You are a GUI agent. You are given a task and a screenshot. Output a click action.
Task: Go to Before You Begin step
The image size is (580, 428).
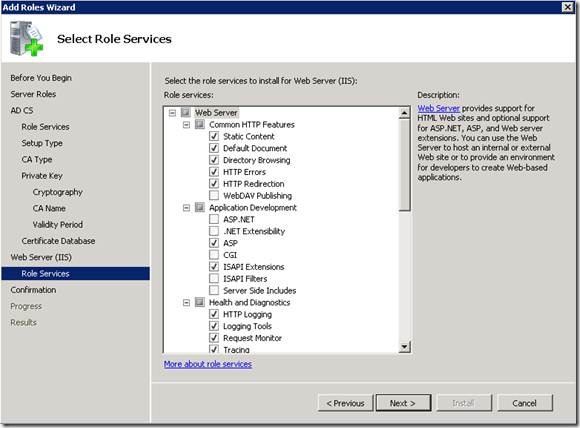(41, 78)
